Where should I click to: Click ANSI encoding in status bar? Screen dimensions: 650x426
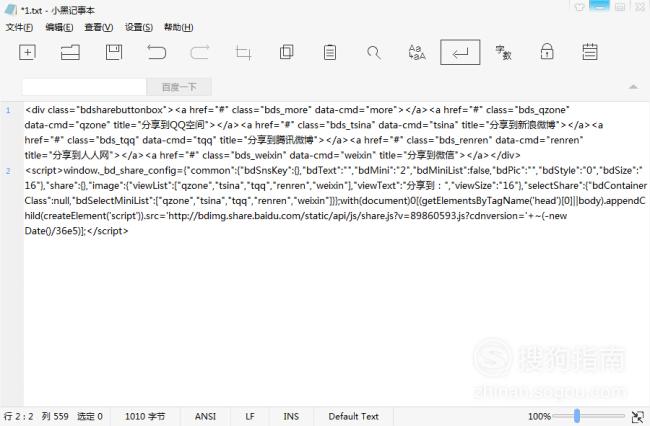click(x=205, y=416)
